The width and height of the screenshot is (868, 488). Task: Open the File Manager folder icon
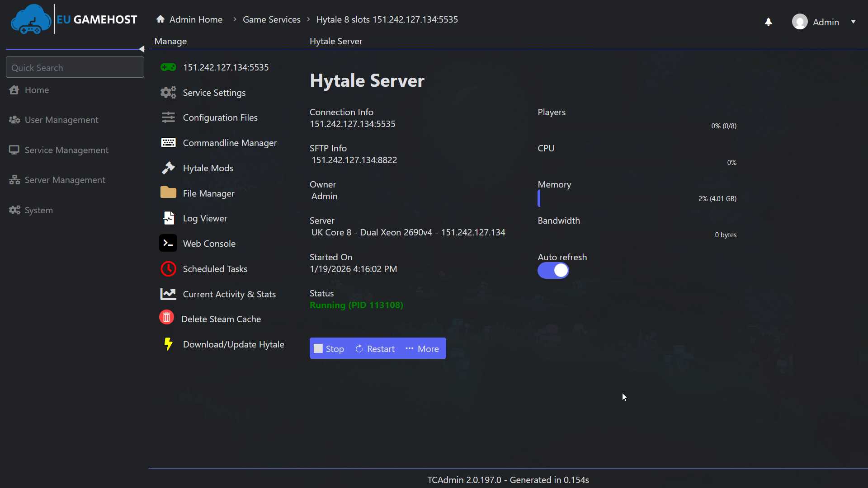pos(168,193)
